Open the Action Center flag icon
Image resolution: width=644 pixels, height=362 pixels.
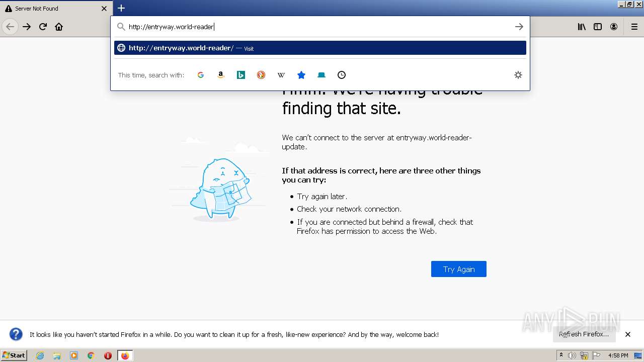596,355
